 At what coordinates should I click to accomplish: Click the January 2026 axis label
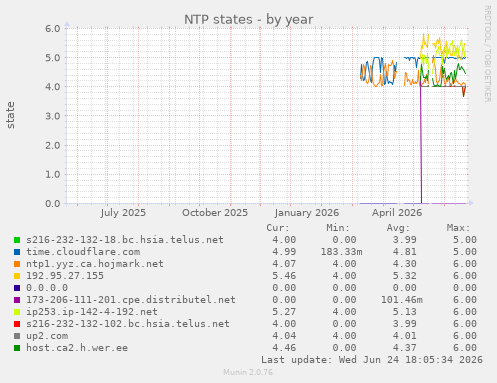(307, 213)
